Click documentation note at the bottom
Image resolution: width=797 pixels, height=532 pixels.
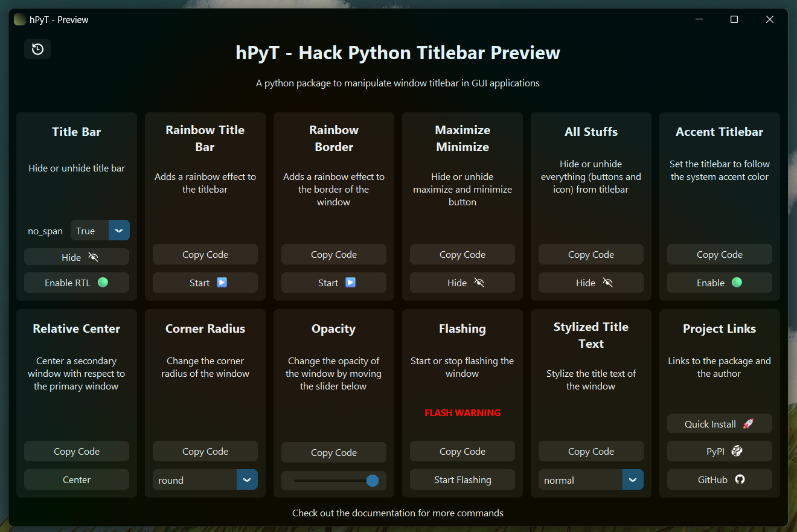pyautogui.click(x=398, y=513)
